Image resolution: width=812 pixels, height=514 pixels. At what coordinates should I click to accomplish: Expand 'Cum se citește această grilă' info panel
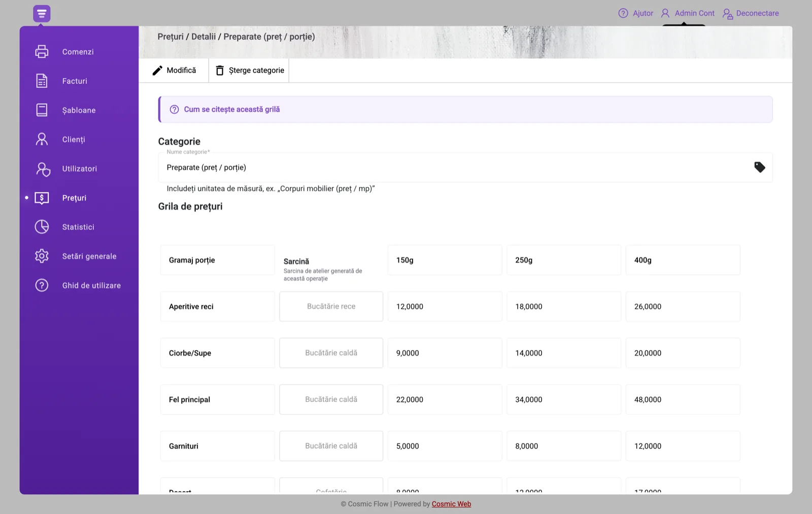click(465, 110)
